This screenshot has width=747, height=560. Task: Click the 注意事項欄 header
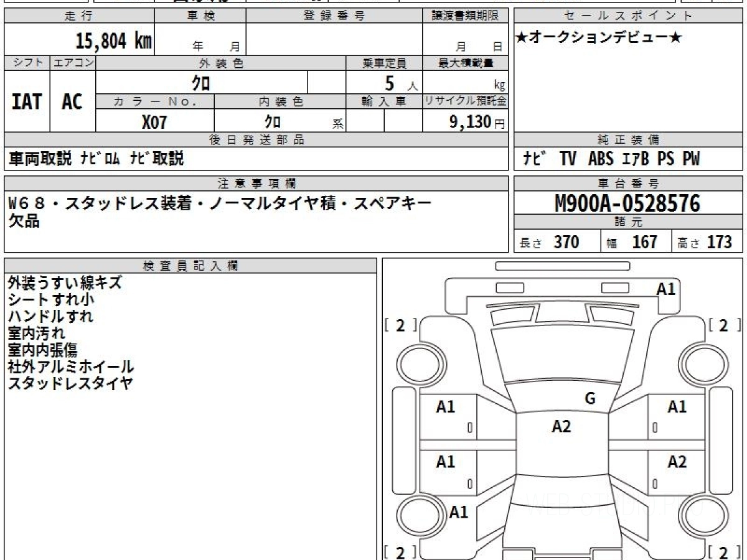256,184
